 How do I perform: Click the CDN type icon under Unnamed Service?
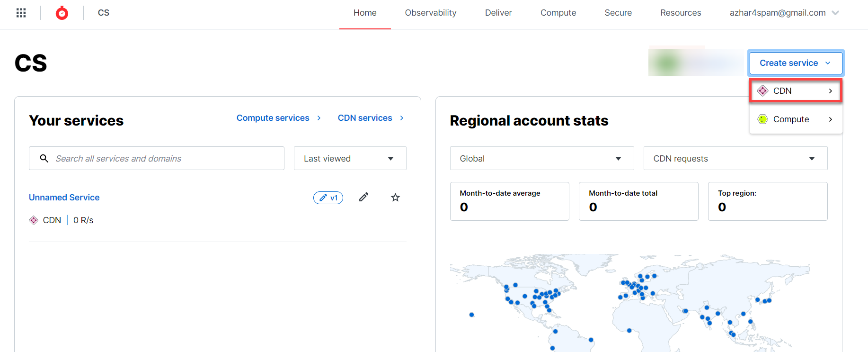34,220
